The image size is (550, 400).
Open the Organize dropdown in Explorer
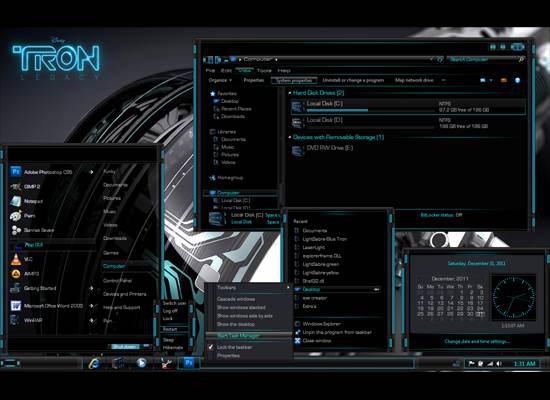220,80
